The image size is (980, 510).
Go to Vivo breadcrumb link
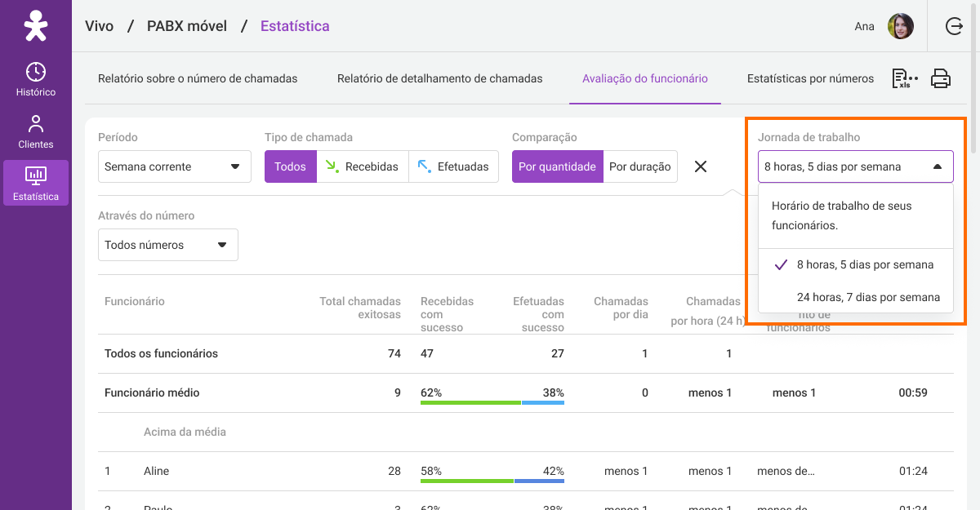click(100, 26)
